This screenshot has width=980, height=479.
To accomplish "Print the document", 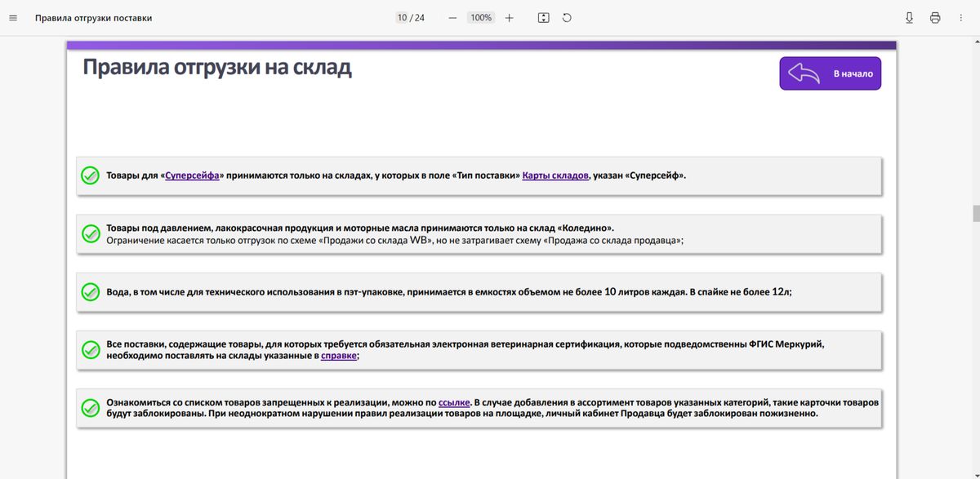I will coord(935,18).
